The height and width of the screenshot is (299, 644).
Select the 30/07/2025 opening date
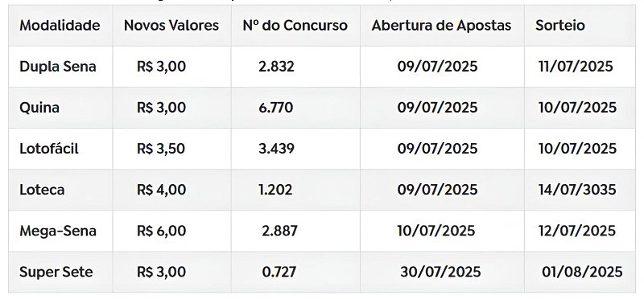click(440, 272)
